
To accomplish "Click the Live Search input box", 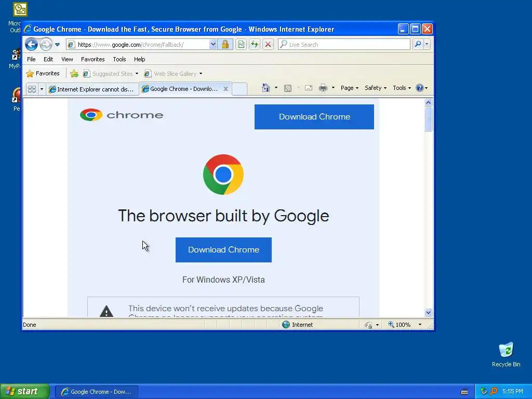I will coord(344,45).
